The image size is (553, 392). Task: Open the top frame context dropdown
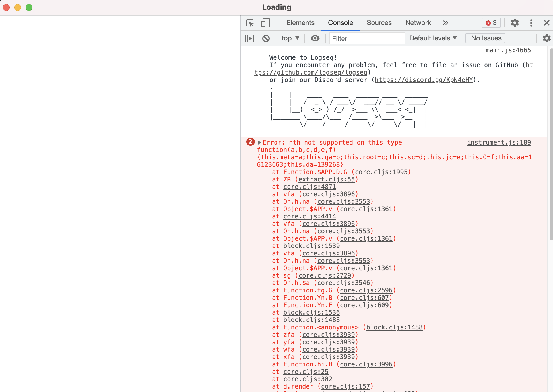click(290, 38)
